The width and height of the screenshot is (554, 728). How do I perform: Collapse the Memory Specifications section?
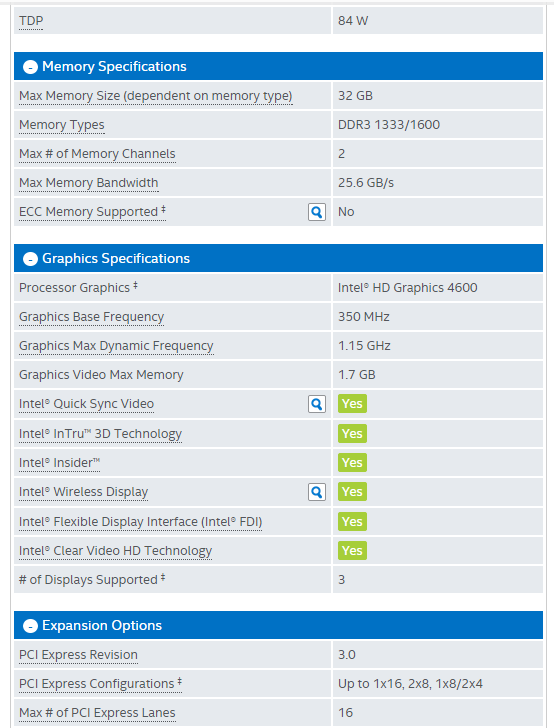tap(30, 67)
